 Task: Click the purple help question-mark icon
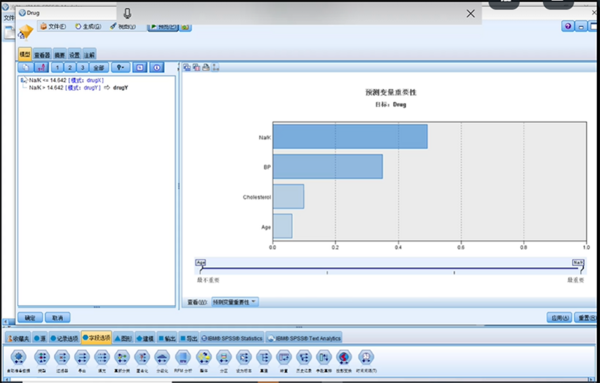coord(568,26)
